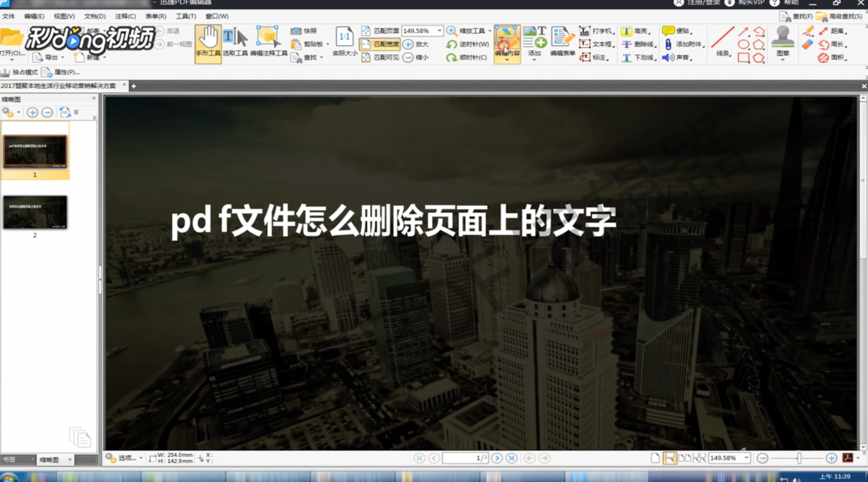Select the pencil drawing tool icon
Screen dimensions: 868x482
tap(807, 31)
